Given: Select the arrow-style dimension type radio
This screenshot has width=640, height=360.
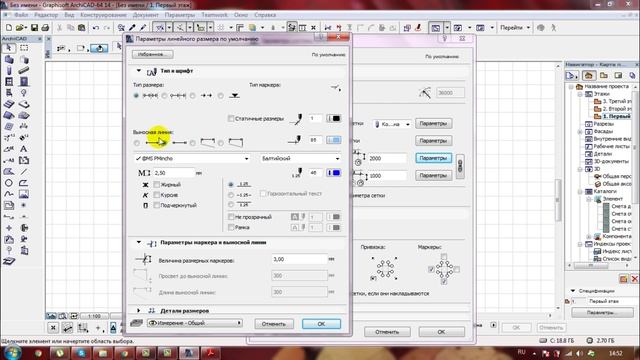Looking at the screenshot, I should click(x=193, y=96).
